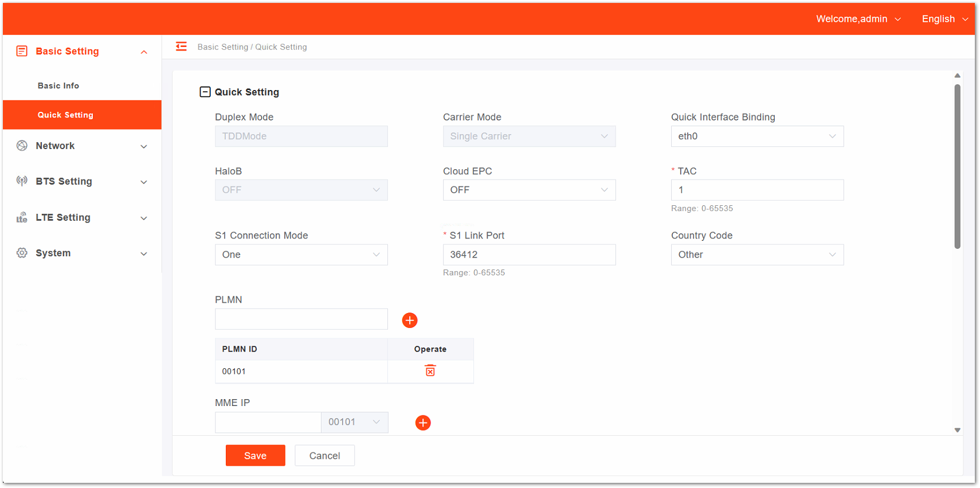This screenshot has height=488, width=980.
Task: Click the scrollbar down arrow
Action: [957, 430]
